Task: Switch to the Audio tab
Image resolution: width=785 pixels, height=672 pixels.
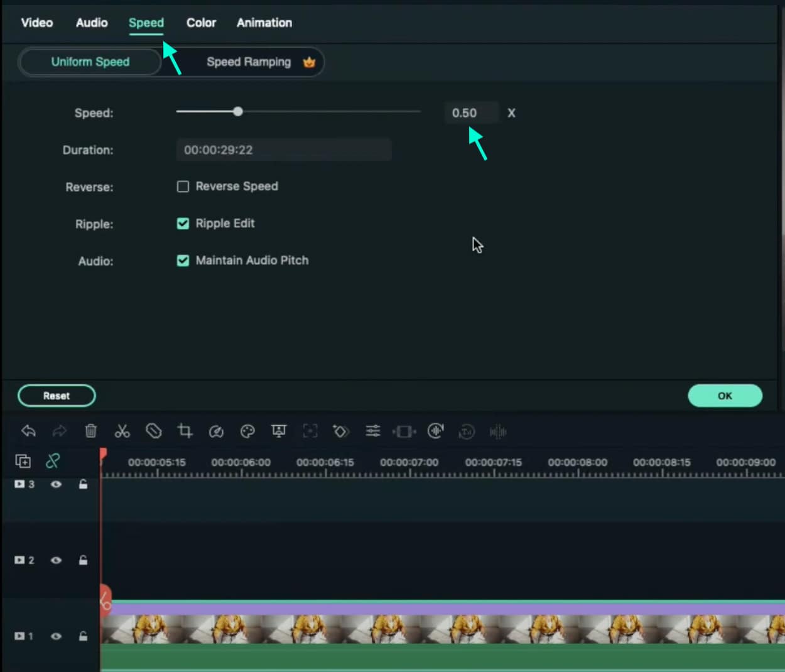Action: pyautogui.click(x=92, y=23)
